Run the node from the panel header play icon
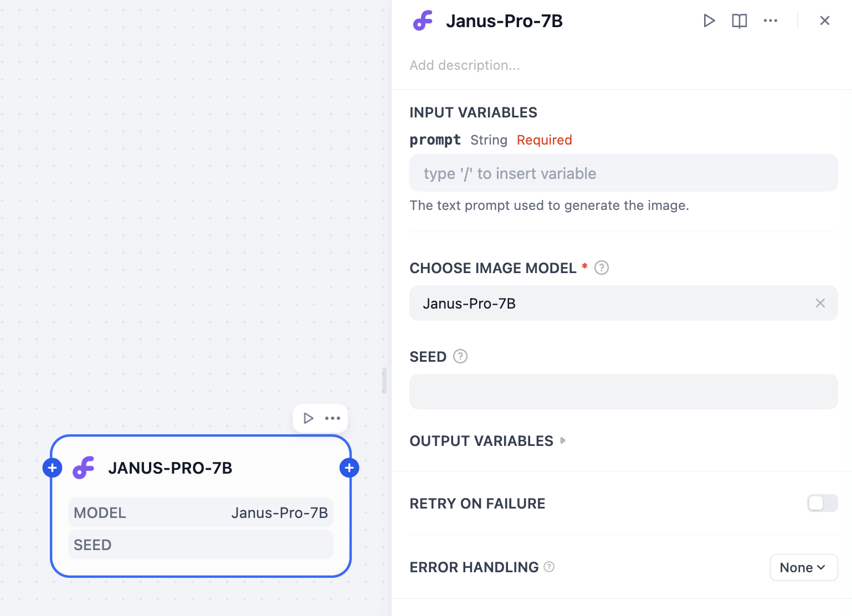The height and width of the screenshot is (616, 852). [709, 21]
